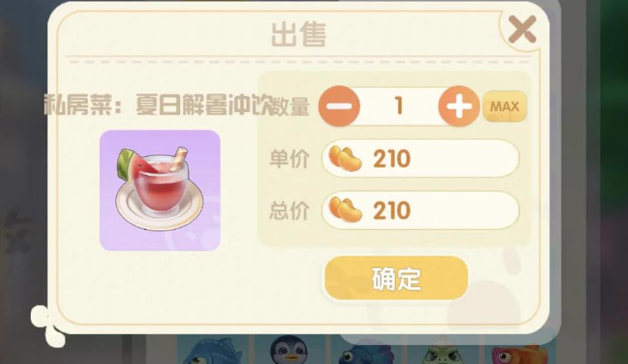Increase quantity with the plus button
The image size is (628, 364).
click(x=459, y=106)
